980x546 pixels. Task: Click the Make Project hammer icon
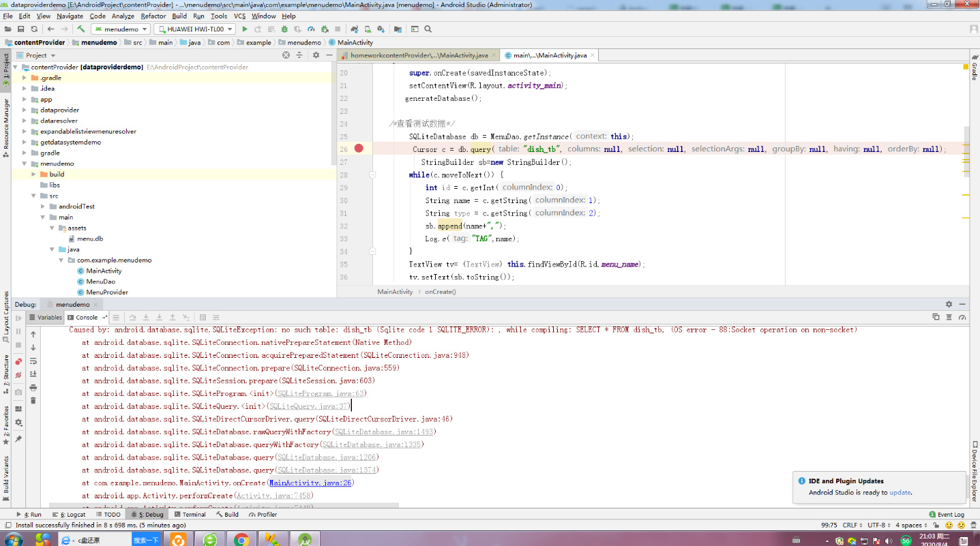(x=80, y=29)
